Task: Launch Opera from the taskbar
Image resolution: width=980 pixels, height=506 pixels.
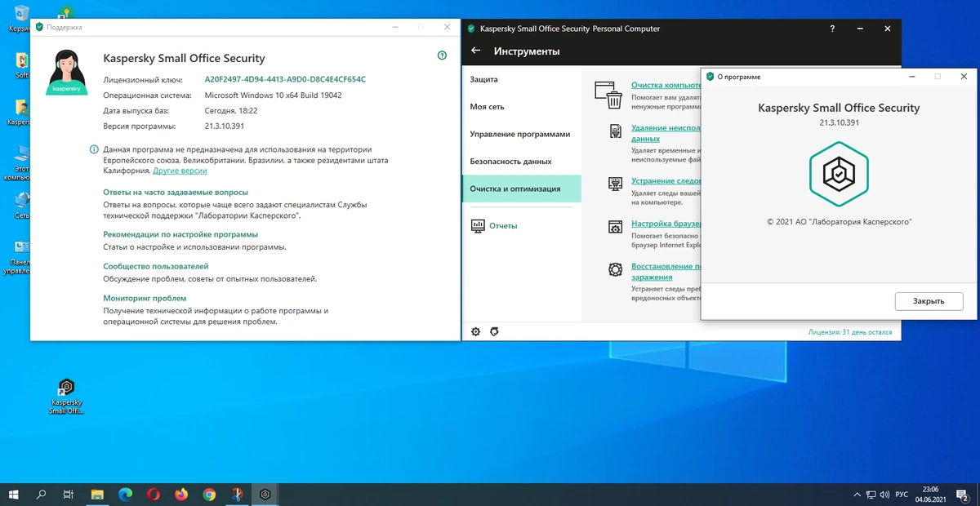Action: click(154, 494)
